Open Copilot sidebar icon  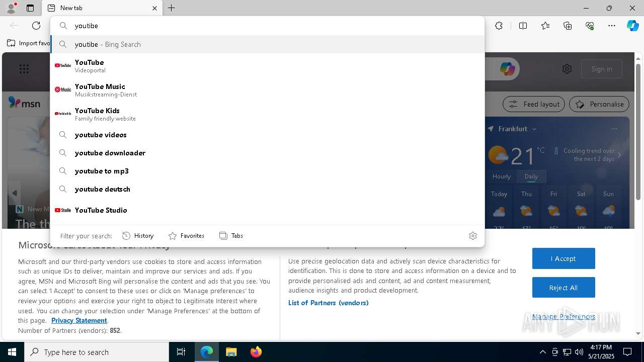coord(632,26)
